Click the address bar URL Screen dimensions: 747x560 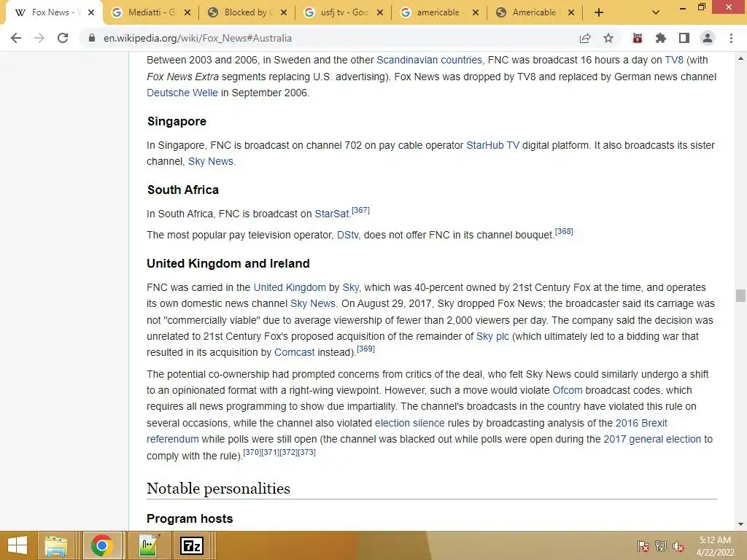click(197, 38)
